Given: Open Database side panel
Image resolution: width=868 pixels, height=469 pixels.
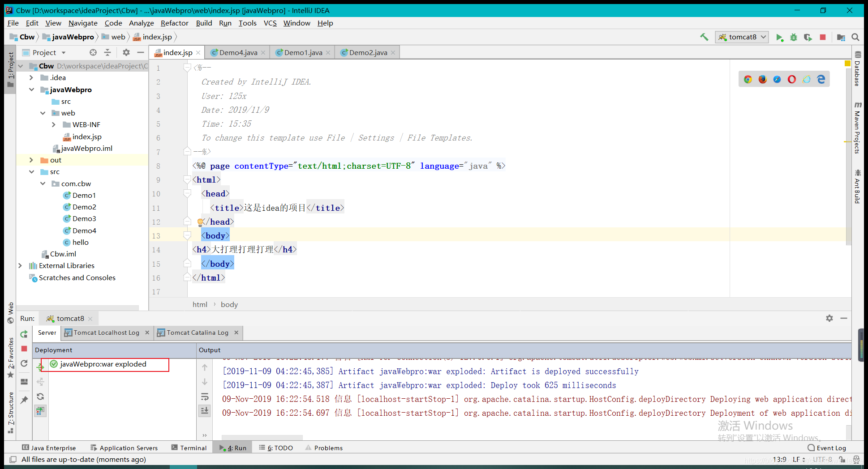Looking at the screenshot, I should (x=857, y=68).
